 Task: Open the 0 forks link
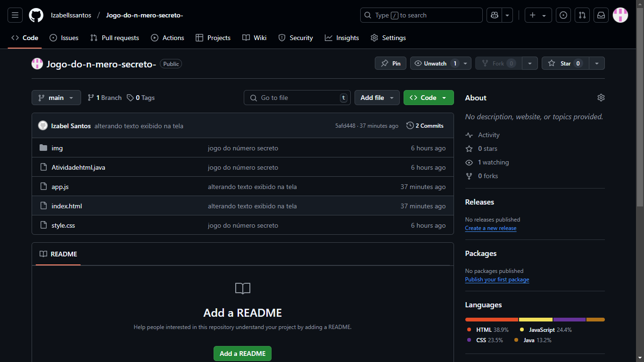click(x=481, y=176)
